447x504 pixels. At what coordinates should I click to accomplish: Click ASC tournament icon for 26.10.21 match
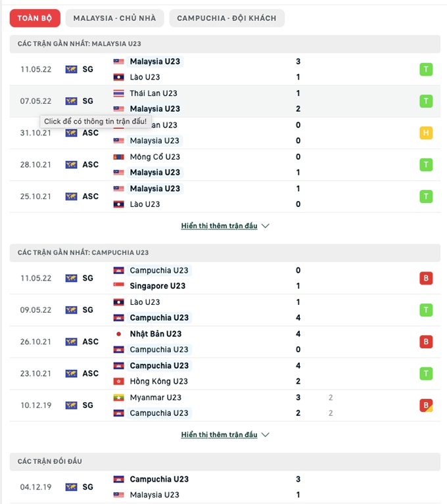point(72,342)
